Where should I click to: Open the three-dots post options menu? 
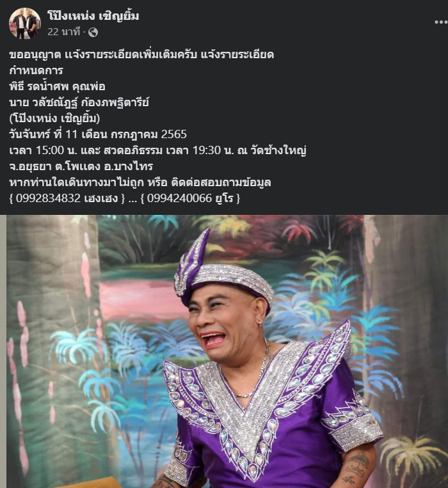441,22
